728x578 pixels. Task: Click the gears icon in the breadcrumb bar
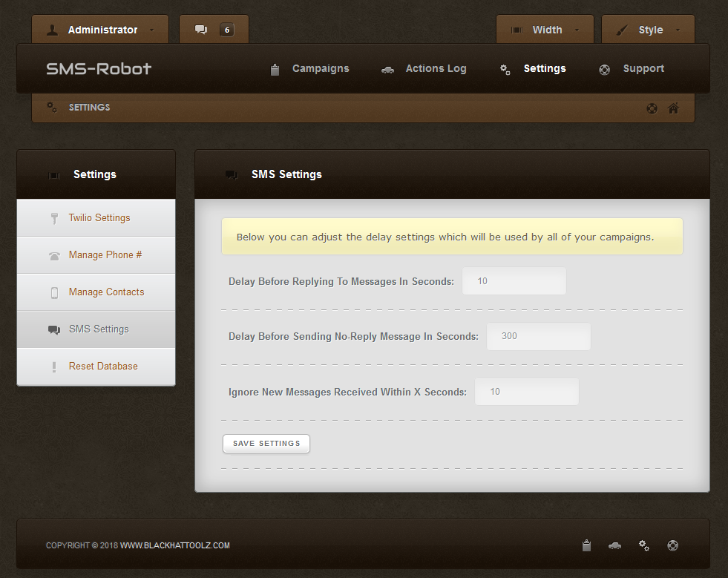[51, 108]
